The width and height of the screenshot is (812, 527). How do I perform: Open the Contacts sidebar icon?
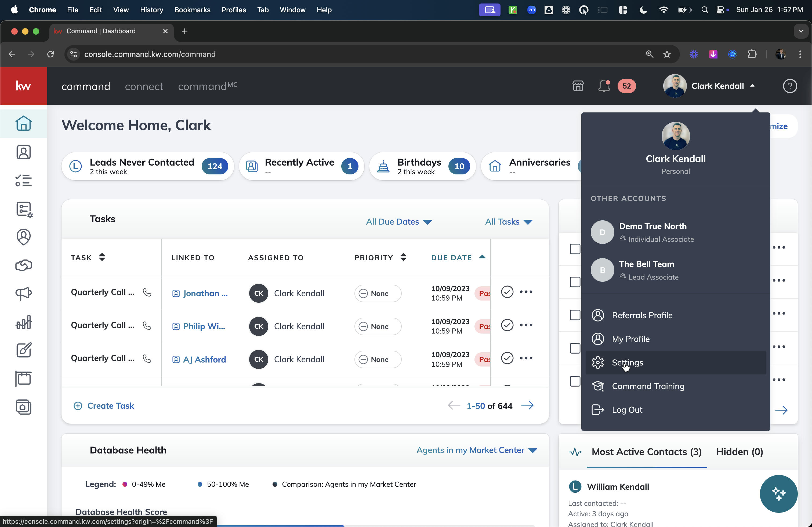pos(24,152)
